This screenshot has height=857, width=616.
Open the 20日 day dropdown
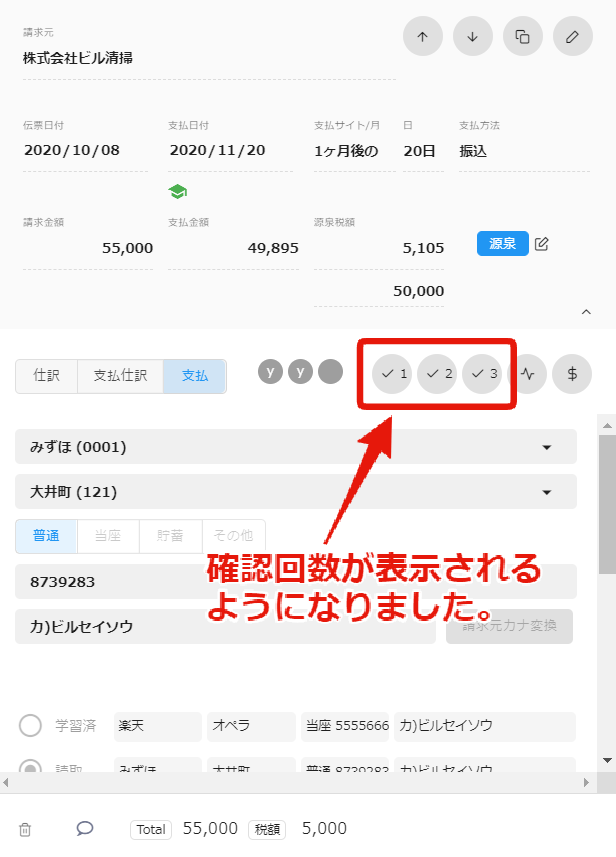(x=424, y=151)
